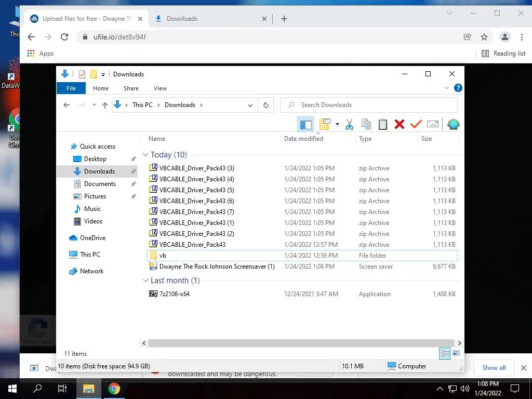Switch to large thumbnails view button
Viewport: 532px width, 399px height.
pyautogui.click(x=456, y=353)
